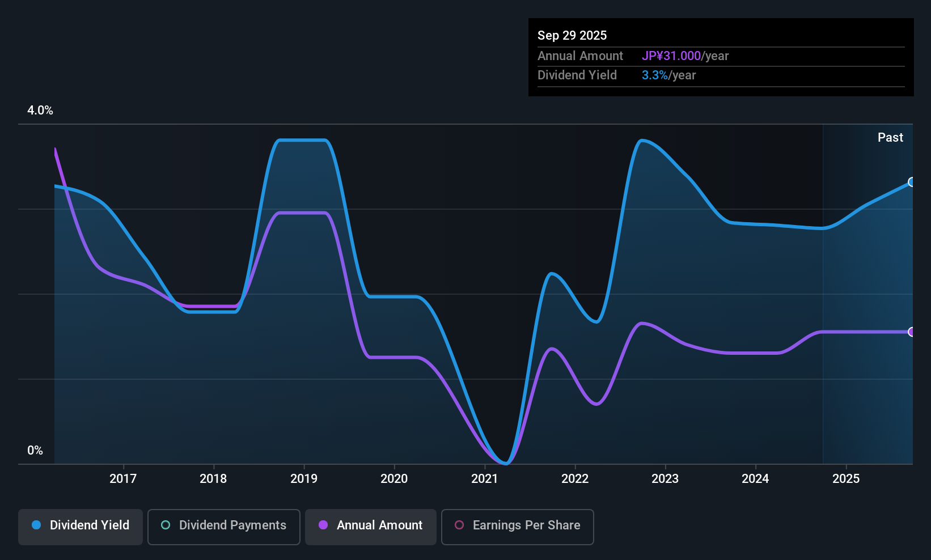Click the 2021 x-axis label

pos(485,478)
